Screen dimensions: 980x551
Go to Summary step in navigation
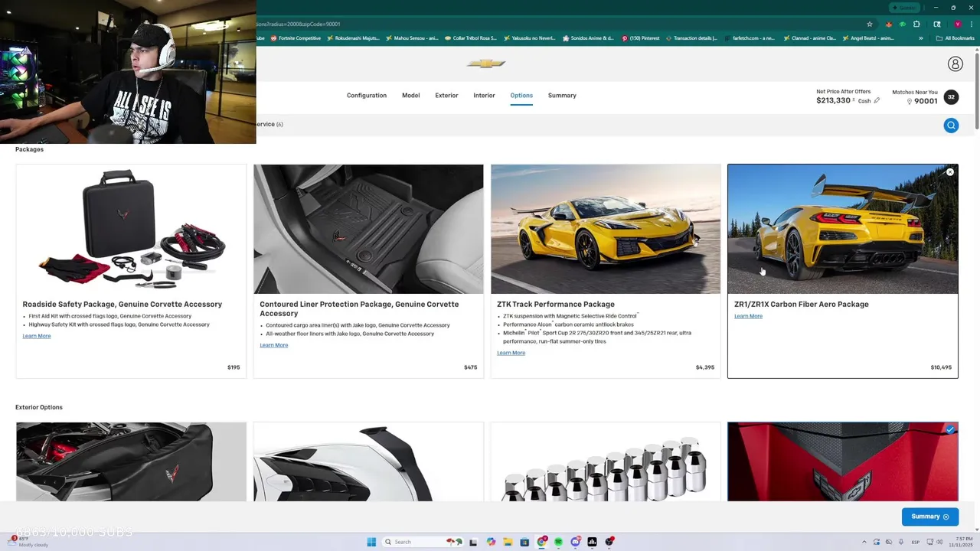pyautogui.click(x=562, y=96)
